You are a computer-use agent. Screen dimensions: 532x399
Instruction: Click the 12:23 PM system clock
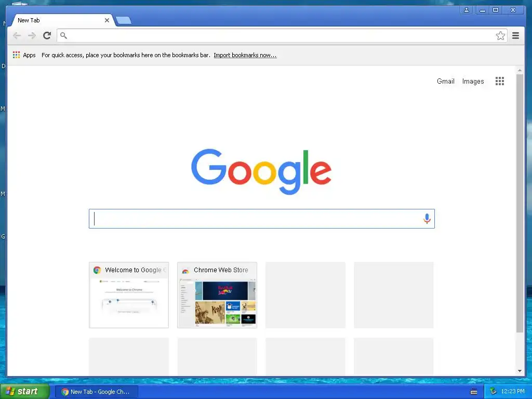513,391
